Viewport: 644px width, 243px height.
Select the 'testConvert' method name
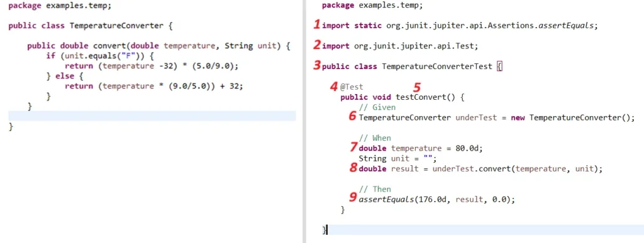point(421,97)
